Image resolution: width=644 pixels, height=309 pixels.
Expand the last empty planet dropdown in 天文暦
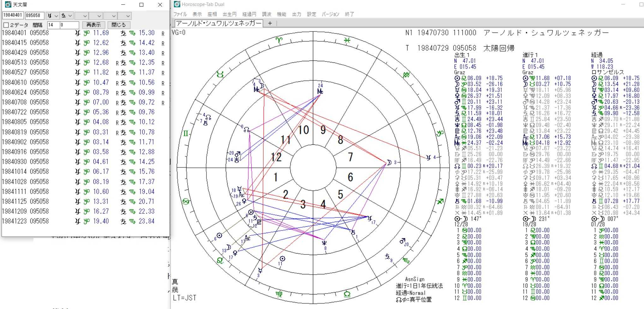(124, 15)
